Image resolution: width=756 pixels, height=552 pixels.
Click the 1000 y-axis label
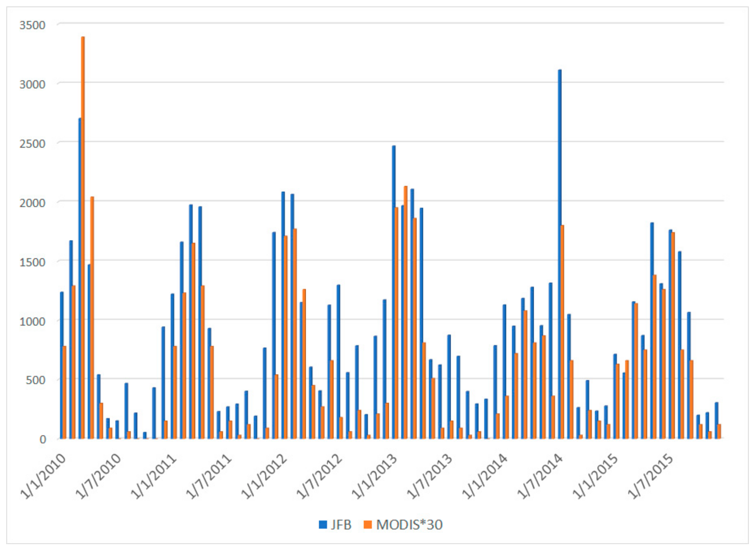[x=32, y=321]
